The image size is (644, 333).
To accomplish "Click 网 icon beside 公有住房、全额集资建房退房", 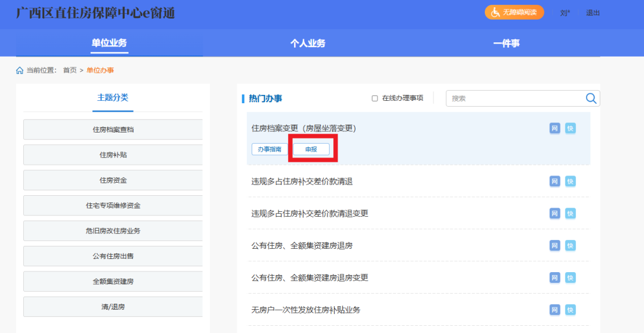I will 555,246.
